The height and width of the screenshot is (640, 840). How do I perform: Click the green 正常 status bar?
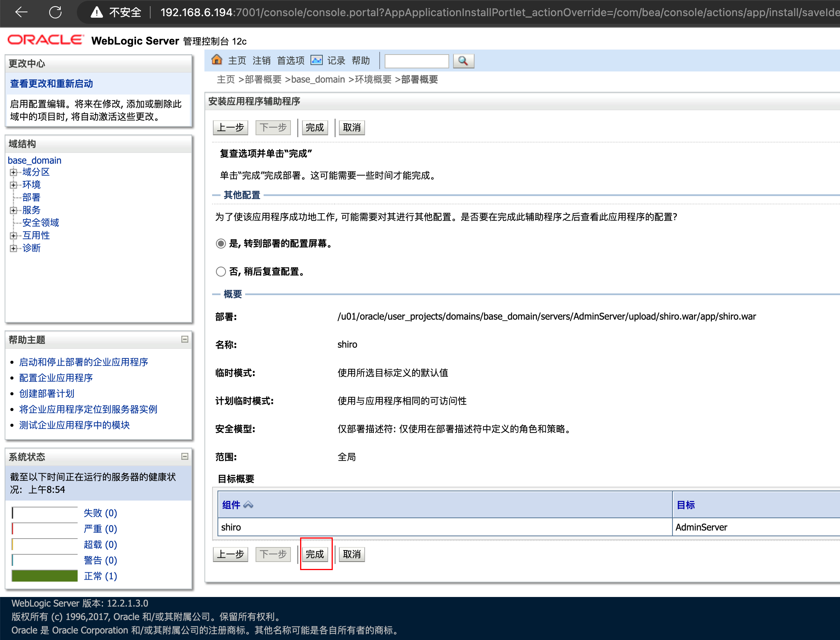[x=45, y=576]
